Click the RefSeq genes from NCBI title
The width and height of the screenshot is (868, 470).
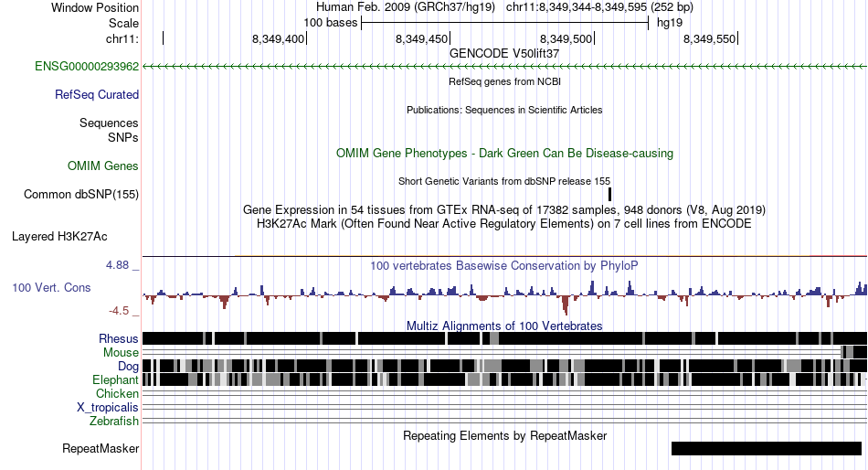click(504, 81)
